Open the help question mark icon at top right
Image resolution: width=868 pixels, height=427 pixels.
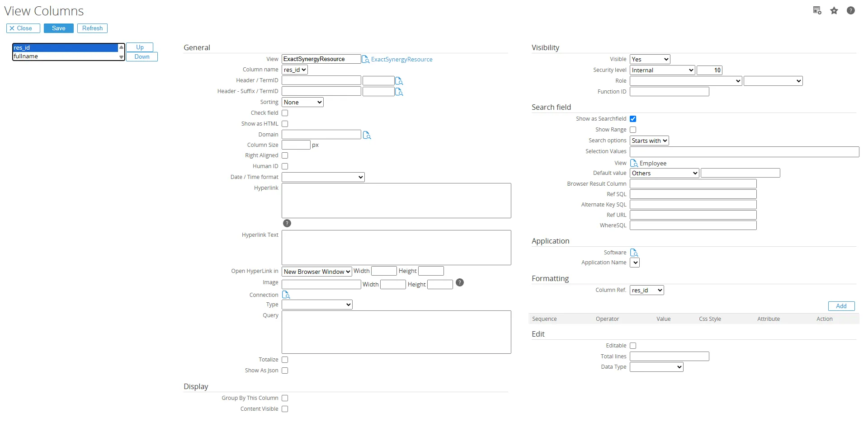coord(851,11)
